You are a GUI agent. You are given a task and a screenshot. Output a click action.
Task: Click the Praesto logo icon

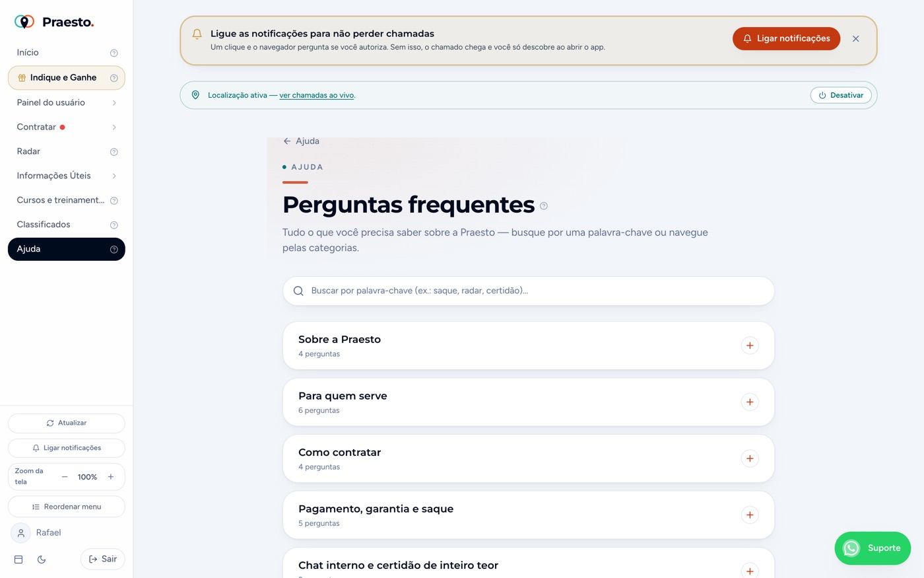[x=24, y=22]
